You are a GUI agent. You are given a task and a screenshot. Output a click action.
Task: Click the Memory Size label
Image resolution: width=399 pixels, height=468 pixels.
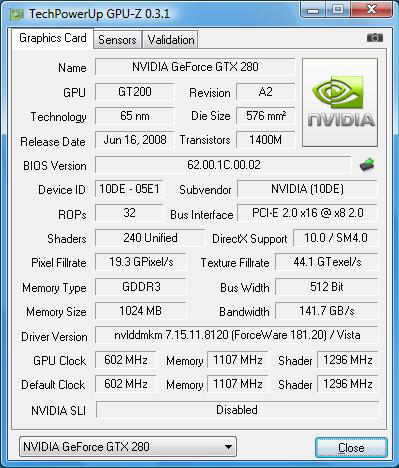point(56,312)
